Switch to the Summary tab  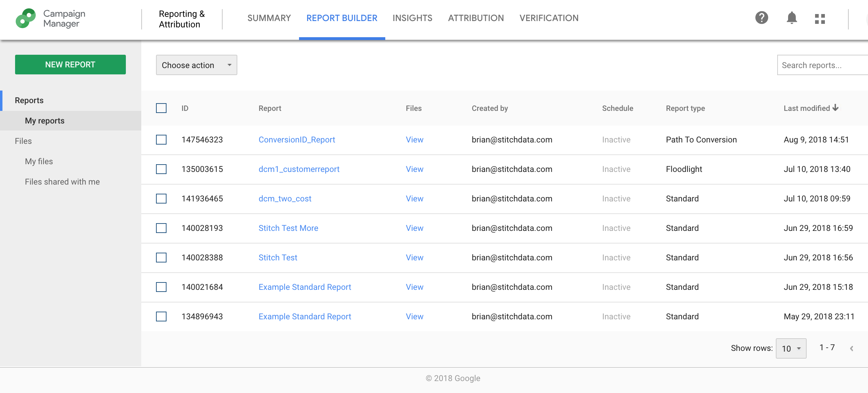(x=269, y=18)
